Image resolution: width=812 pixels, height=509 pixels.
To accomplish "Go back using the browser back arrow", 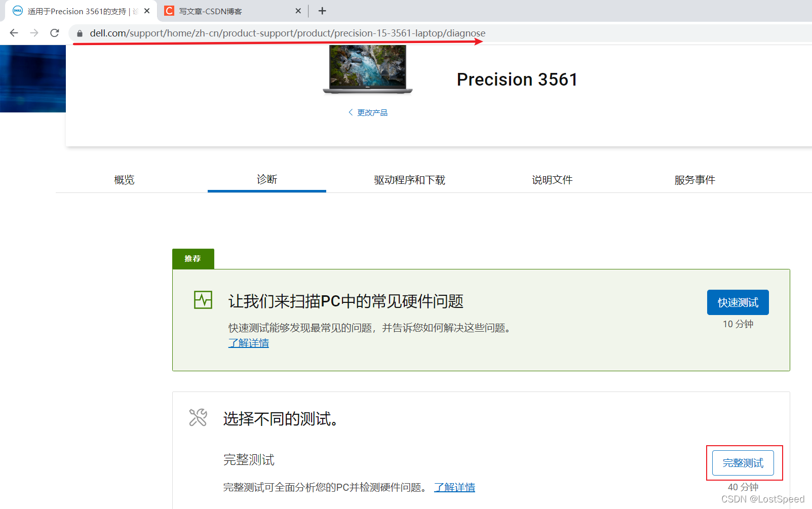I will [14, 33].
